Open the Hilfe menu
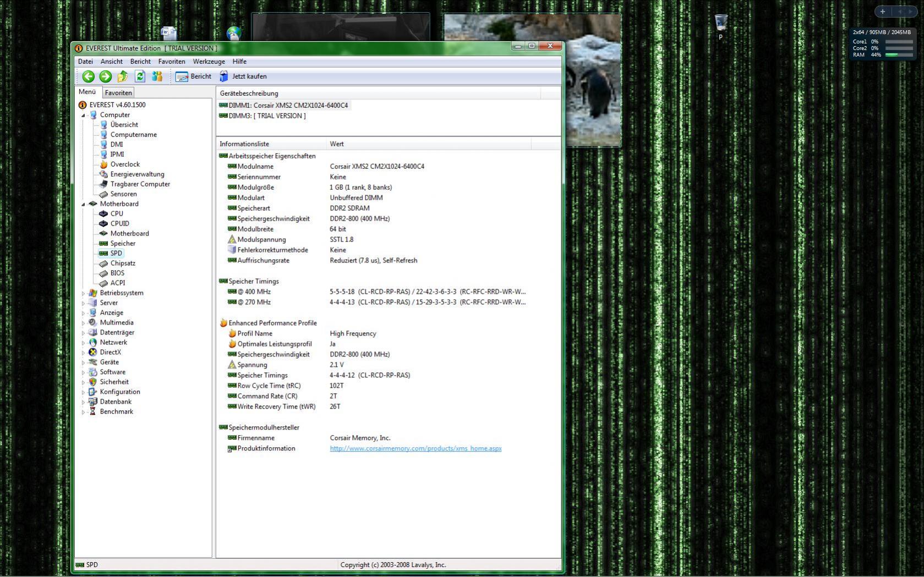The height and width of the screenshot is (577, 924). (x=239, y=62)
